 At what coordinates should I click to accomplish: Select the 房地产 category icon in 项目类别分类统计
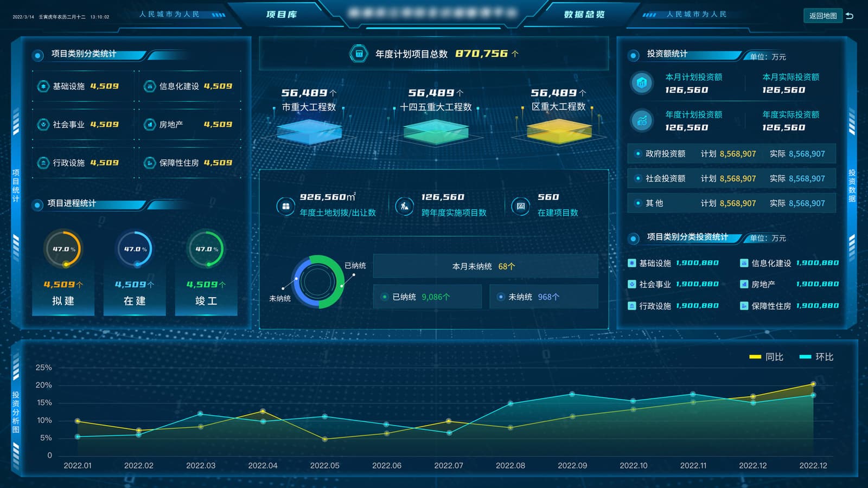click(x=150, y=125)
